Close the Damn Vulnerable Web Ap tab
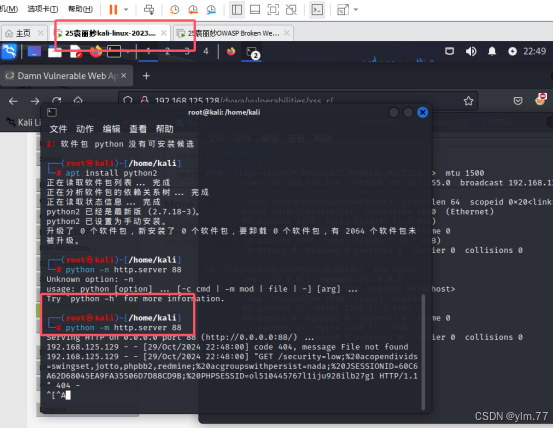The height and width of the screenshot is (428, 553). (x=123, y=75)
